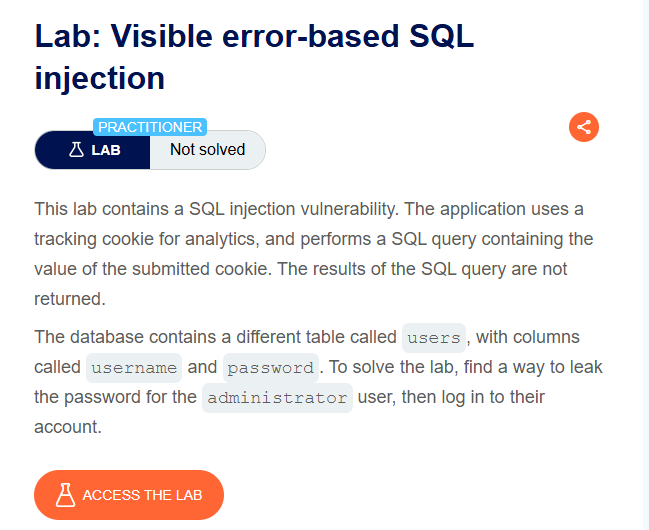Click flask icon on Access the Lab button
This screenshot has width=649, height=530.
coord(65,495)
